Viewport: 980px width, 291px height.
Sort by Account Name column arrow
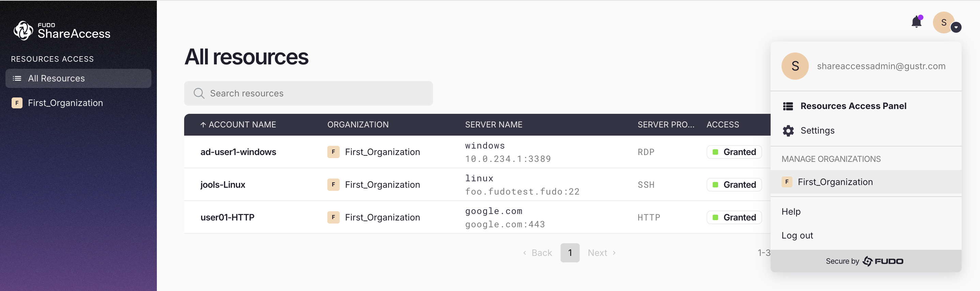tap(203, 125)
